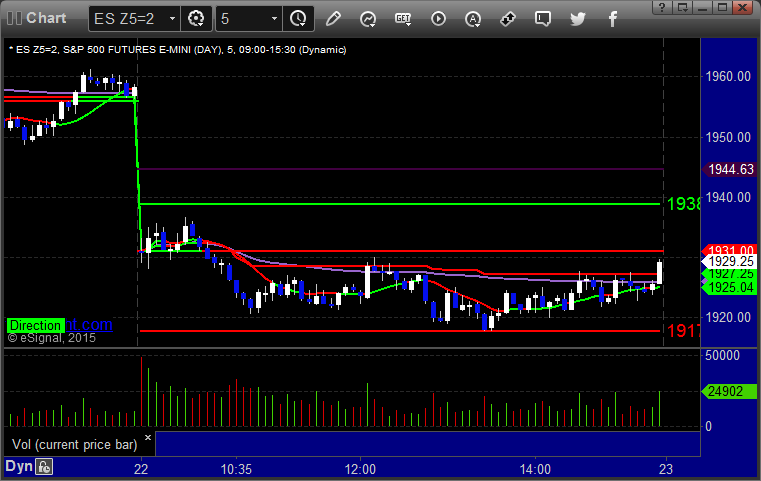Screen dimensions: 761x481
Task: Click the help question mark button
Action: tap(662, 7)
